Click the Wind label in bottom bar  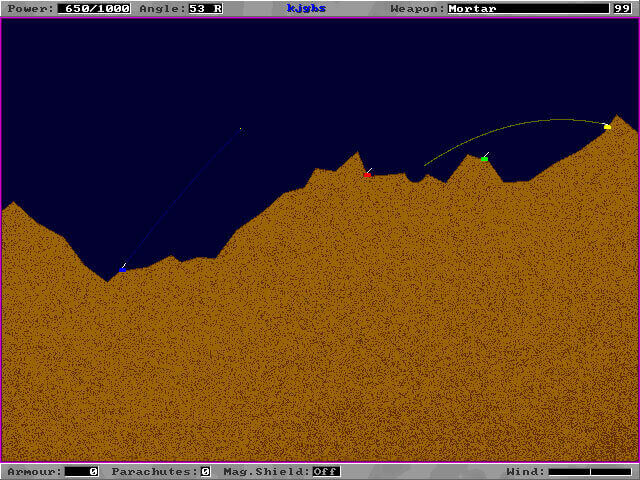click(526, 471)
